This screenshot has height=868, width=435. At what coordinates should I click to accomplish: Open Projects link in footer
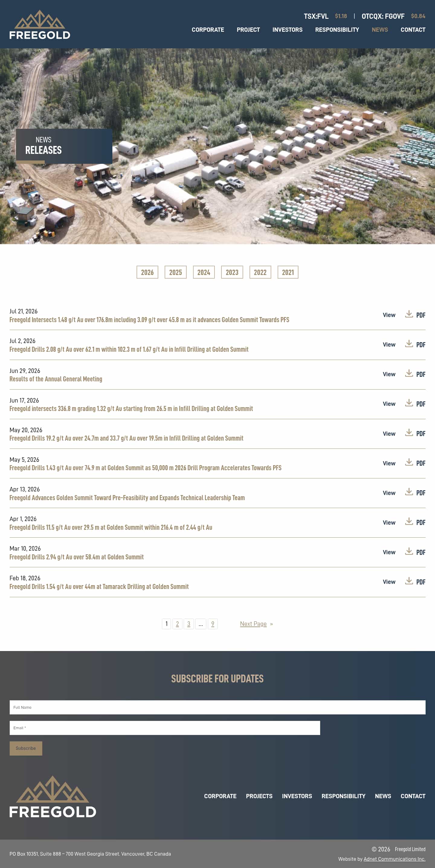click(259, 796)
